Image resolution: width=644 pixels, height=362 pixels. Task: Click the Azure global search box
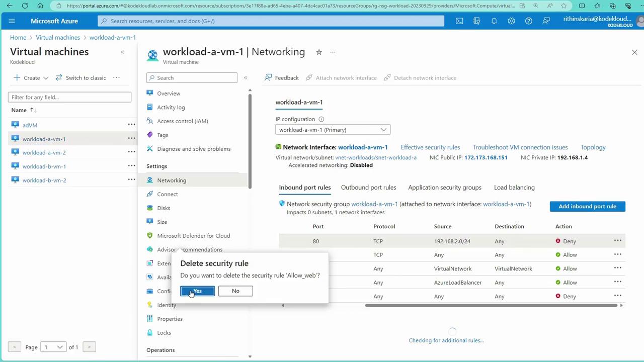pyautogui.click(x=271, y=21)
